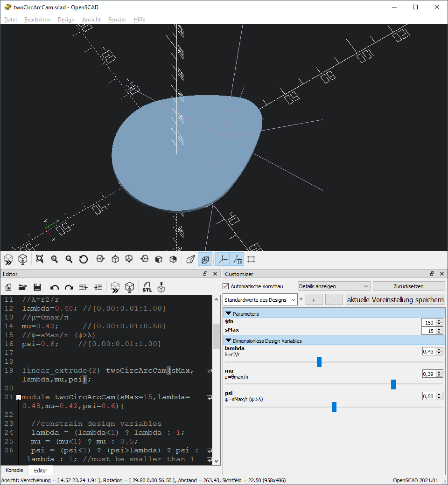
Task: Switch to the Konsole tab
Action: [14, 470]
